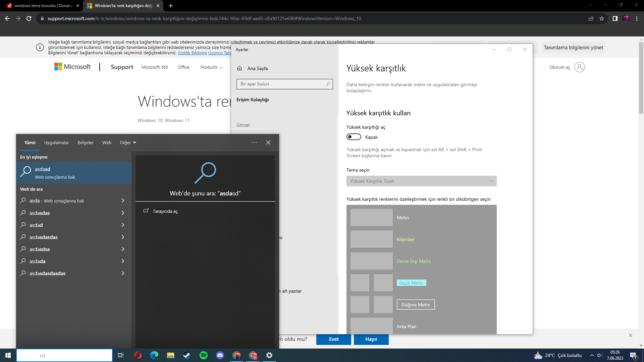The width and height of the screenshot is (644, 362).
Task: Select the Belgeler search tab
Action: pos(86,142)
